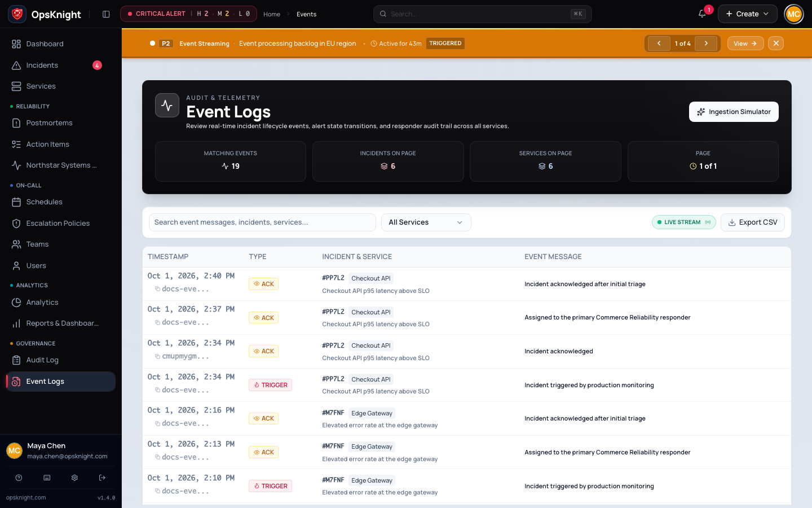The image size is (812, 508).
Task: Open Analytics page
Action: pyautogui.click(x=61, y=303)
